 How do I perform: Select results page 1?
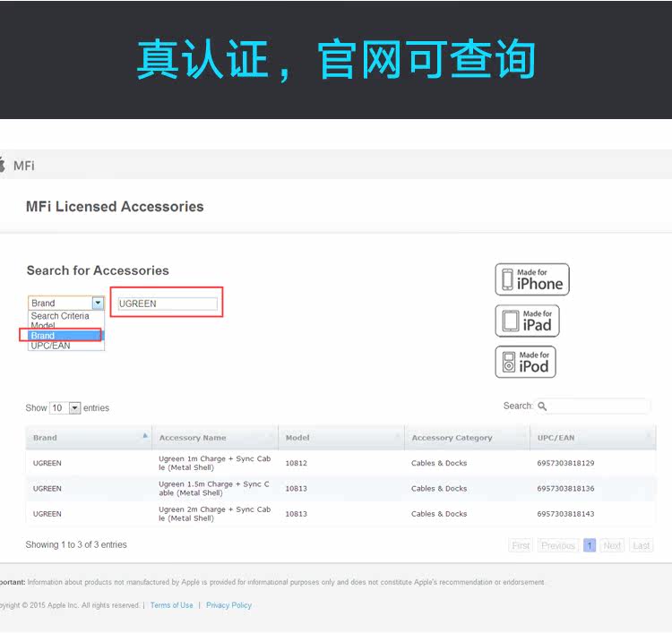click(x=590, y=545)
